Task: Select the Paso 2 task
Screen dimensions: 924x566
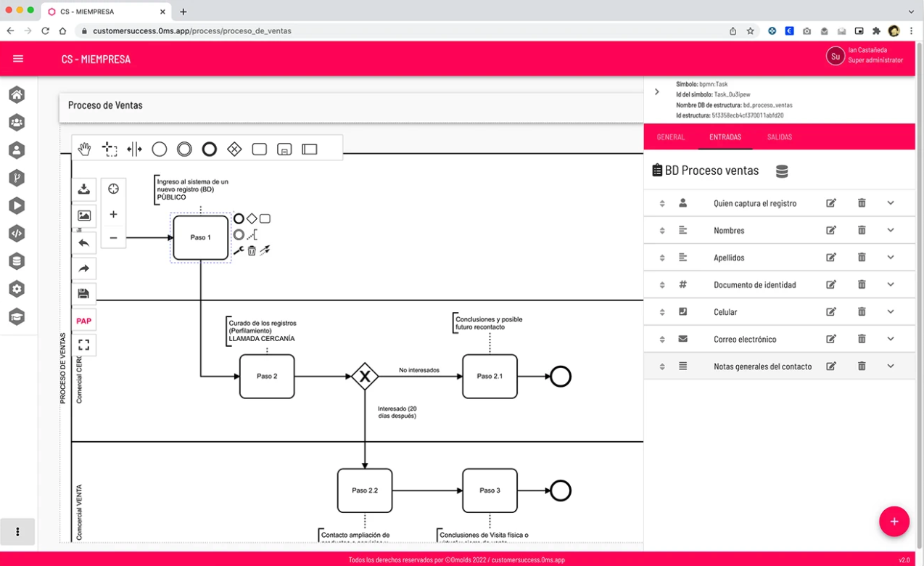Action: (267, 376)
